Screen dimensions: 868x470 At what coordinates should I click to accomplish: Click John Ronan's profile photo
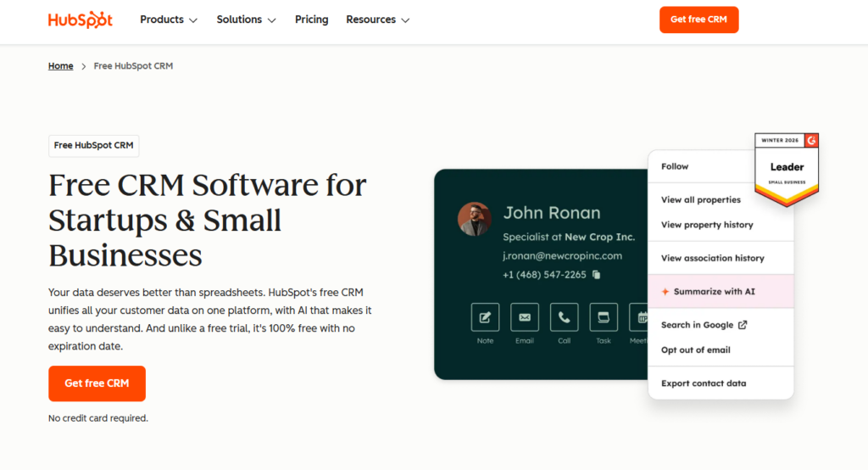(x=475, y=219)
